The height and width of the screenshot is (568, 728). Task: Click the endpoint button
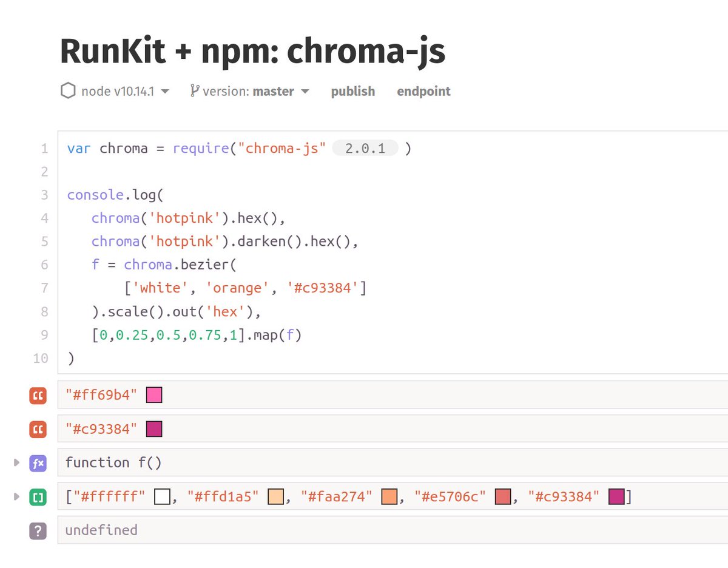(423, 91)
